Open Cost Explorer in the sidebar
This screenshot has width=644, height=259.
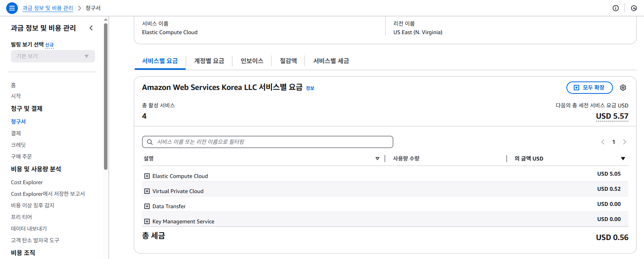click(27, 182)
